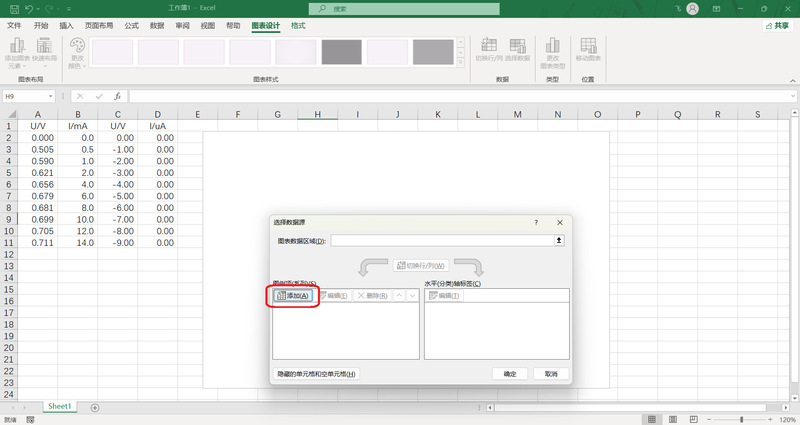This screenshot has height=425, width=800.
Task: Click the dialog help question mark
Action: coord(536,222)
